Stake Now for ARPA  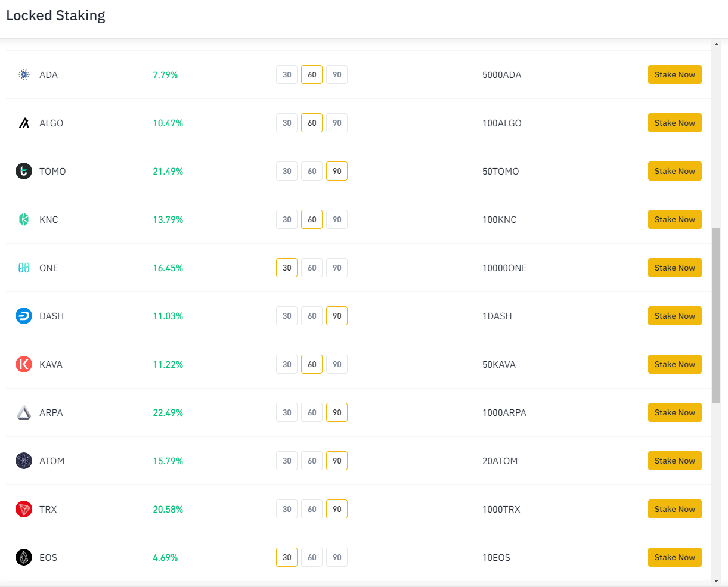[675, 412]
